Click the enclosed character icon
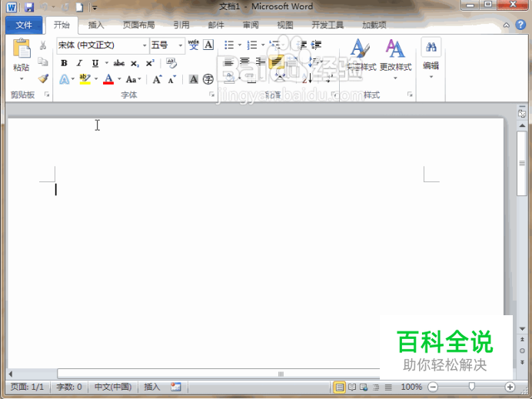532x399 pixels. click(208, 79)
